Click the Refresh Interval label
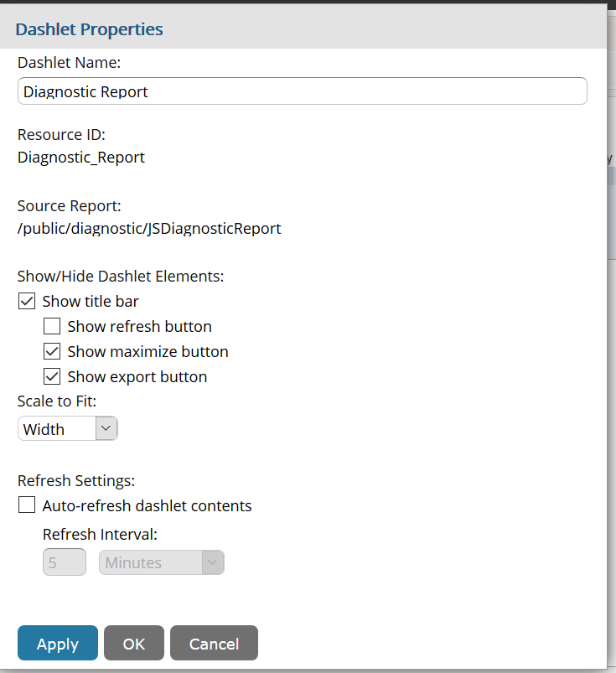This screenshot has width=616, height=673. [100, 535]
